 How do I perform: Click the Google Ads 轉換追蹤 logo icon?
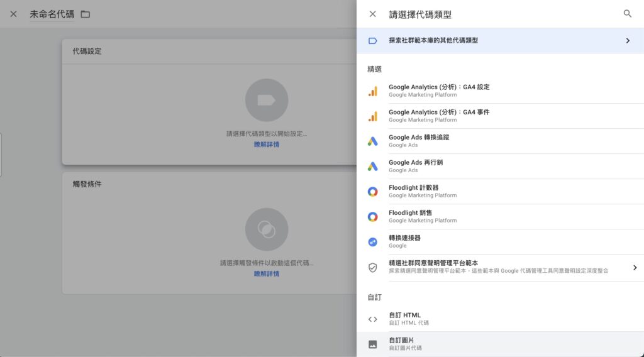[x=372, y=141]
